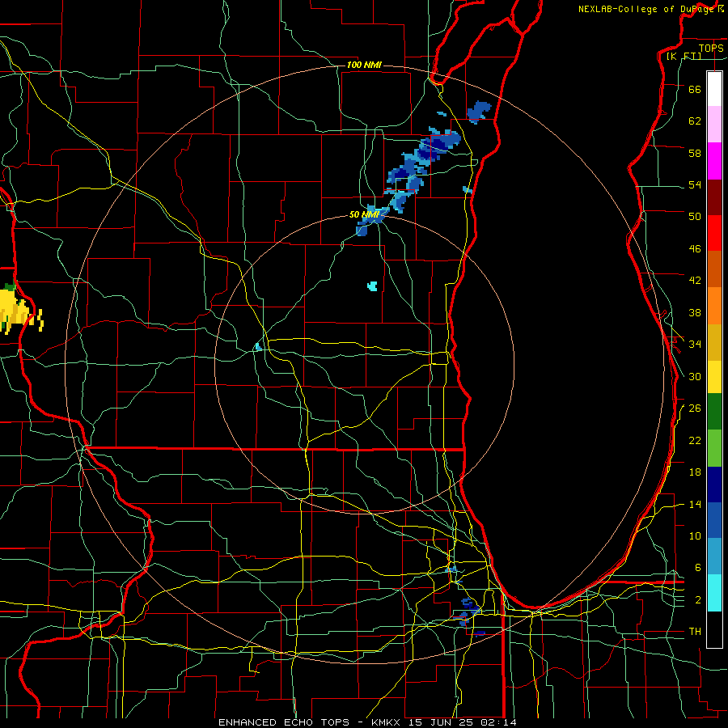Viewport: 728px width, 728px height.
Task: Click the ENHANCED ECHO TOPS caption
Action: pyautogui.click(x=284, y=722)
